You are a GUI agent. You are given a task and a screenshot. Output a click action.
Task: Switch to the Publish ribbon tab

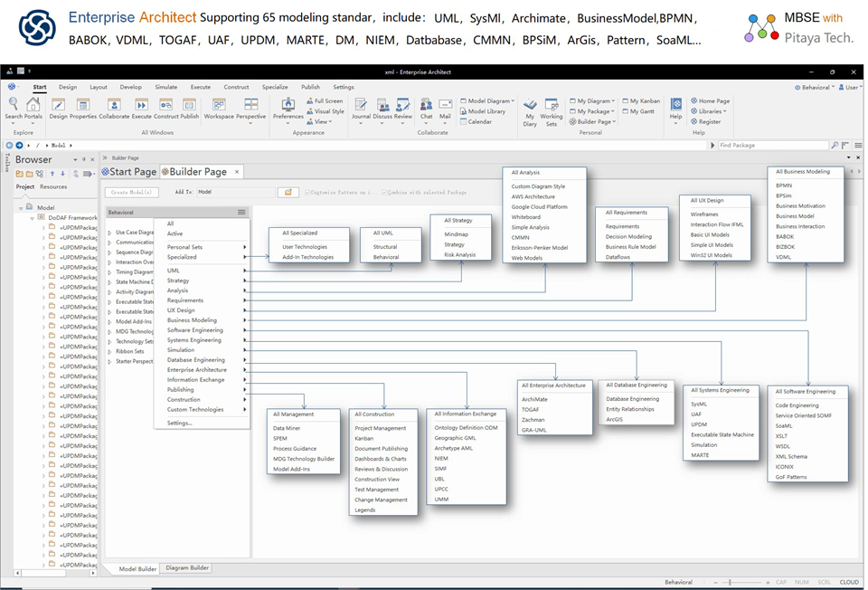310,87
